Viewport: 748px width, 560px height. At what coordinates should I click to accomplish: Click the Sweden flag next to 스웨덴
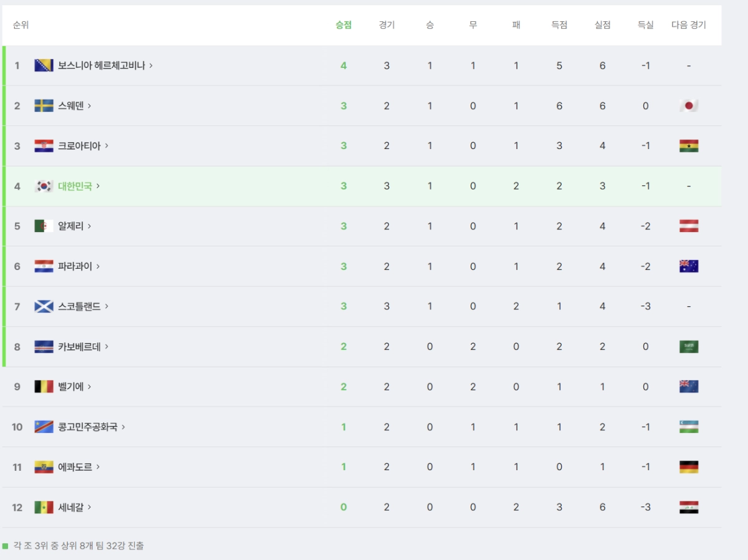(x=44, y=105)
